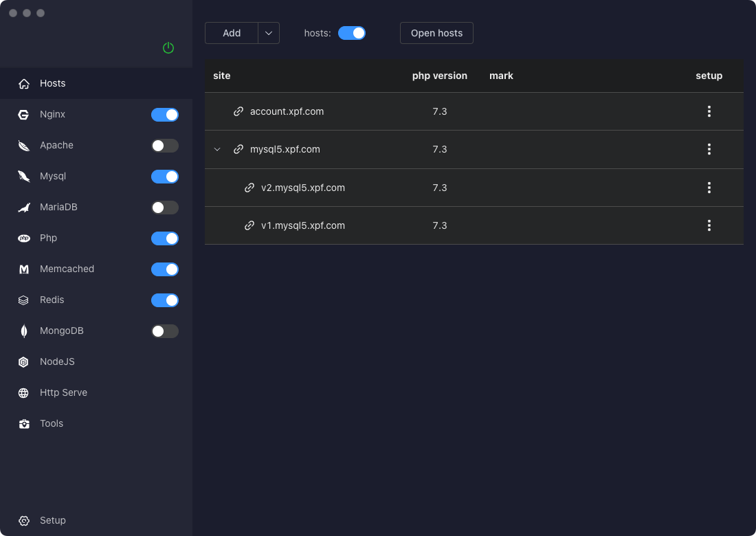Click the Memcached M icon
Screen dimensions: 756x536
[x=23, y=269]
